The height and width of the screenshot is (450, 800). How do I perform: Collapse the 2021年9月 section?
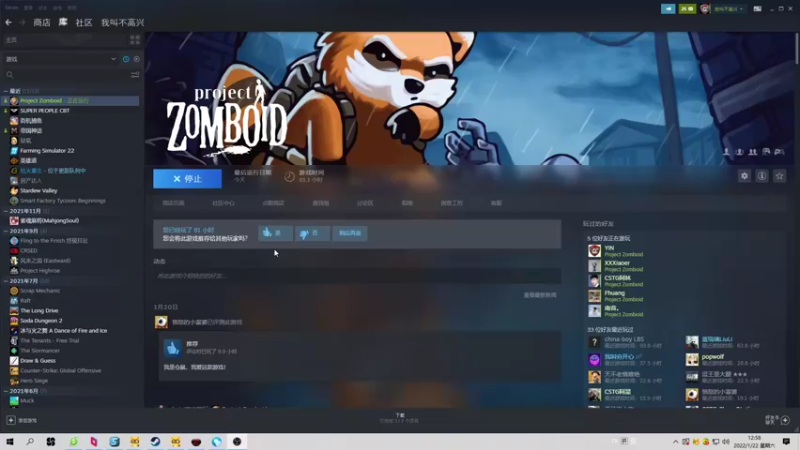[x=6, y=231]
